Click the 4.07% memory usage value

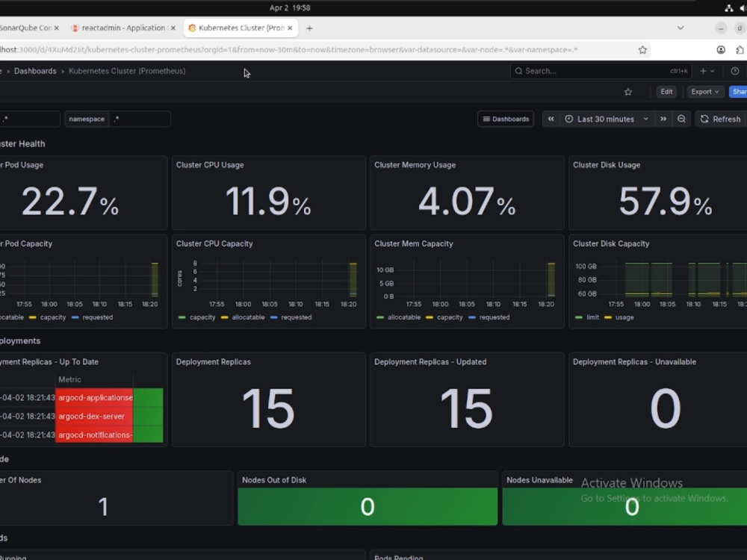coord(466,202)
